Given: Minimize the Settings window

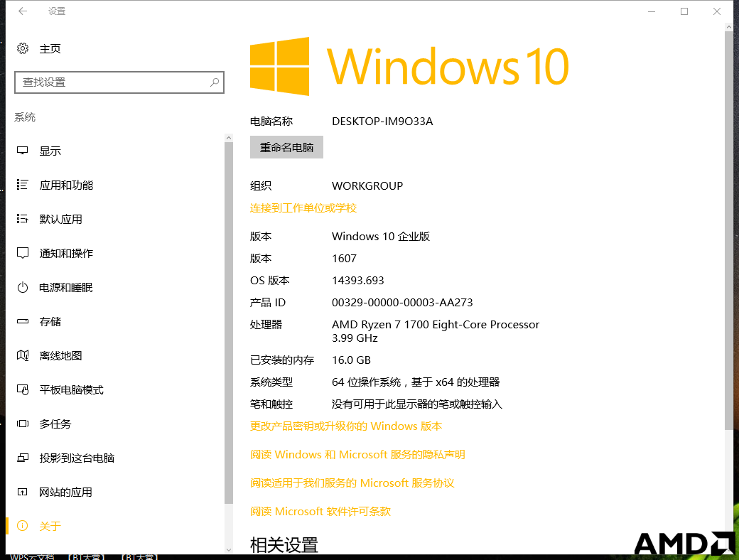Looking at the screenshot, I should coord(652,11).
